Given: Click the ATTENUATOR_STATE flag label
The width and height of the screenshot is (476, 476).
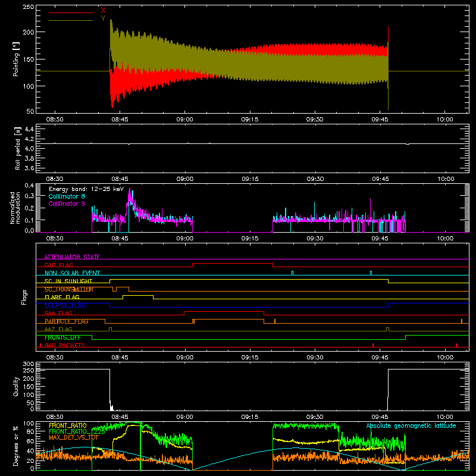Looking at the screenshot, I should point(72,257).
